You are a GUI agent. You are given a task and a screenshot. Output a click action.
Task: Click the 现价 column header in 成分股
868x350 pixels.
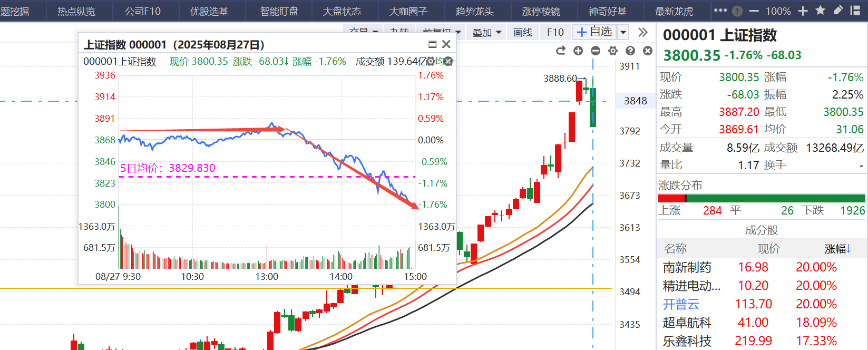[768, 249]
